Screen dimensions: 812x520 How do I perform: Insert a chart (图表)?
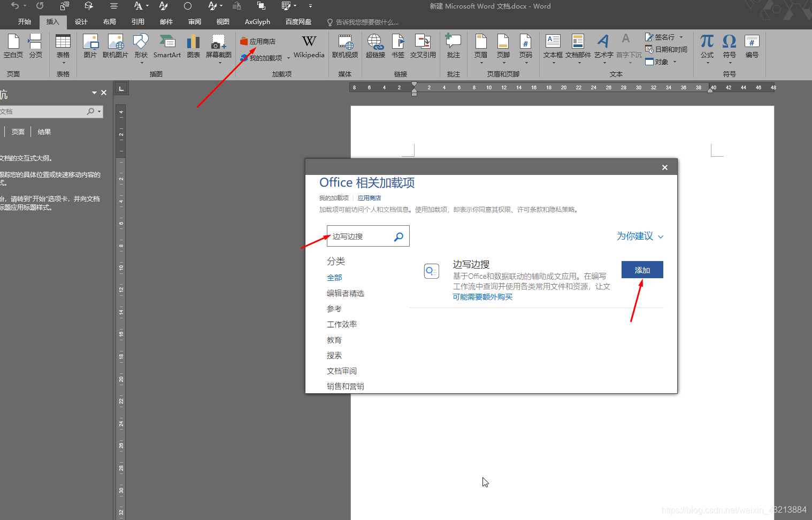click(194, 46)
